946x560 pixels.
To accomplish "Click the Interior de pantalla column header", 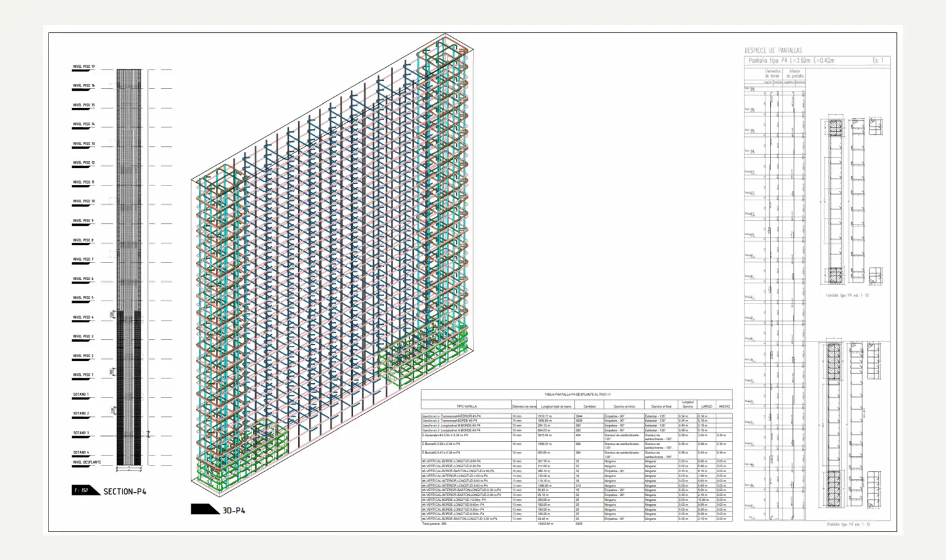I will [x=795, y=73].
